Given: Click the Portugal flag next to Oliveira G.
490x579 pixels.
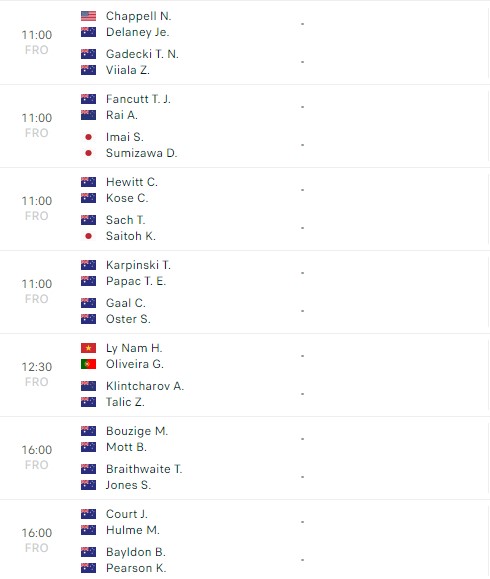Looking at the screenshot, I should click(88, 364).
